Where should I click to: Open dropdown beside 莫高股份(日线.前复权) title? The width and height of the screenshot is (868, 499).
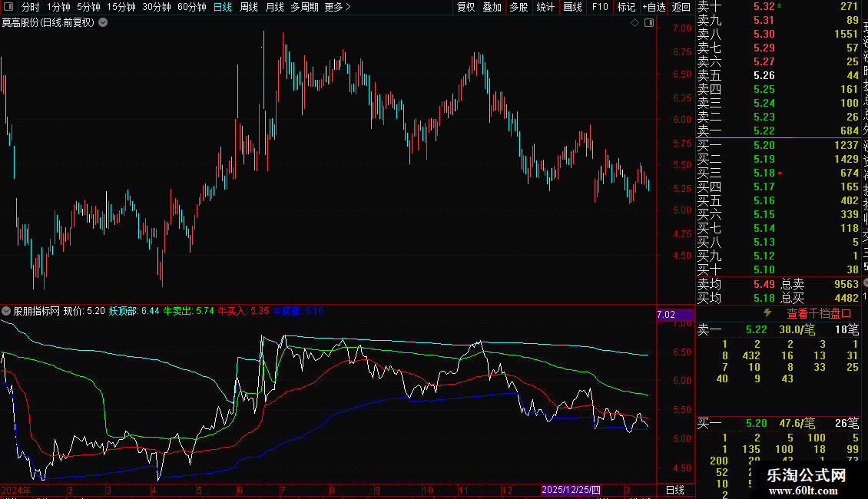tap(103, 23)
